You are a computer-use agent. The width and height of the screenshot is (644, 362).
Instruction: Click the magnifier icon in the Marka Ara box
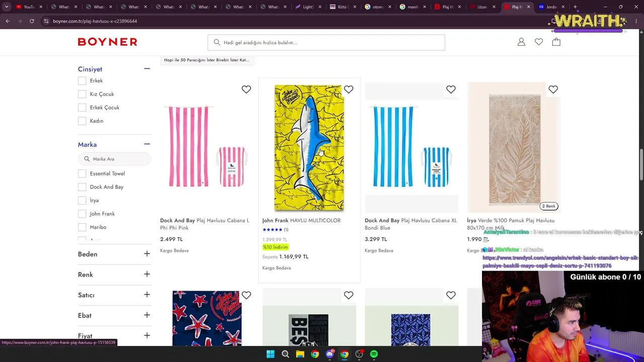point(87,159)
